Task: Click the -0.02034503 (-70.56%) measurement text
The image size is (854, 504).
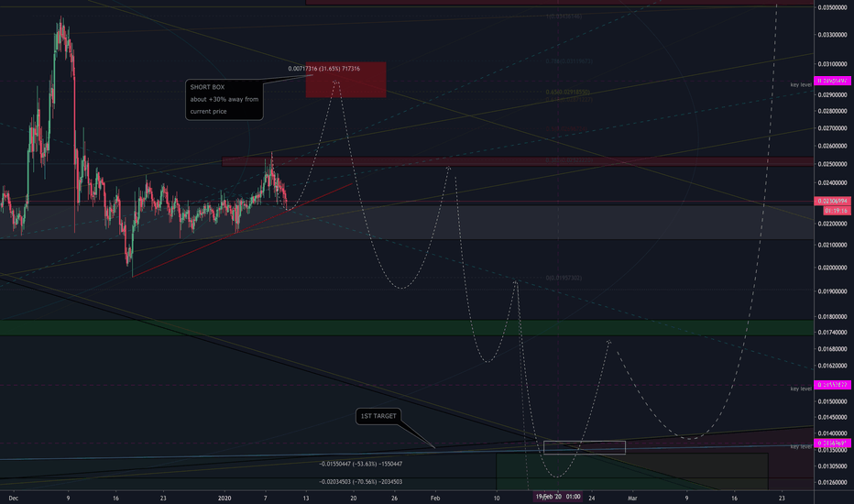Action: (360, 482)
